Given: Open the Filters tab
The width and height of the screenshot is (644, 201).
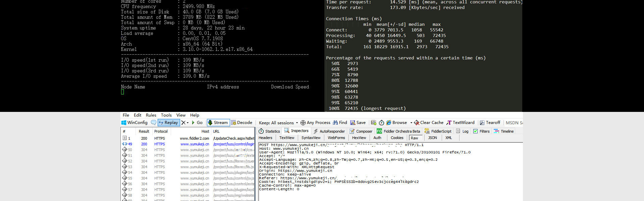Looking at the screenshot, I should coord(481,131).
